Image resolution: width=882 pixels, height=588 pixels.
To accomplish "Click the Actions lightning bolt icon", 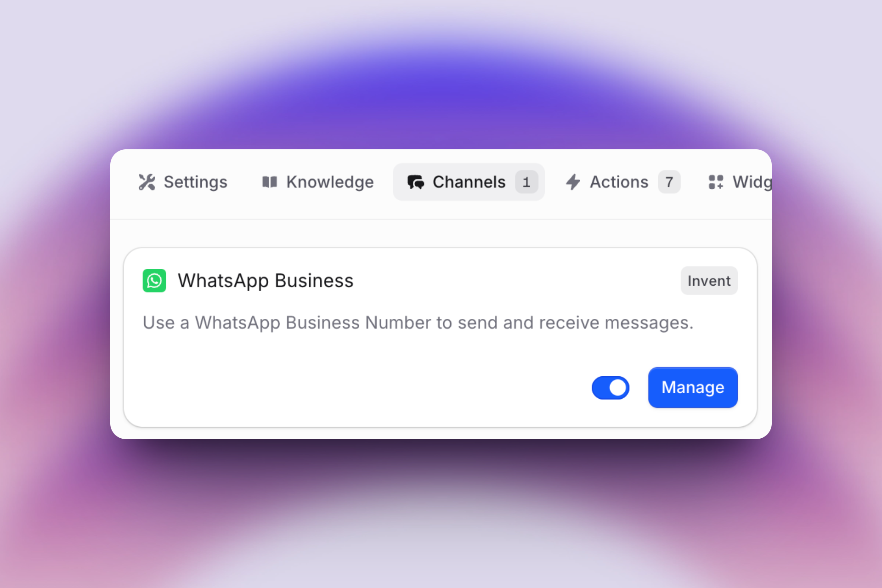I will [573, 182].
